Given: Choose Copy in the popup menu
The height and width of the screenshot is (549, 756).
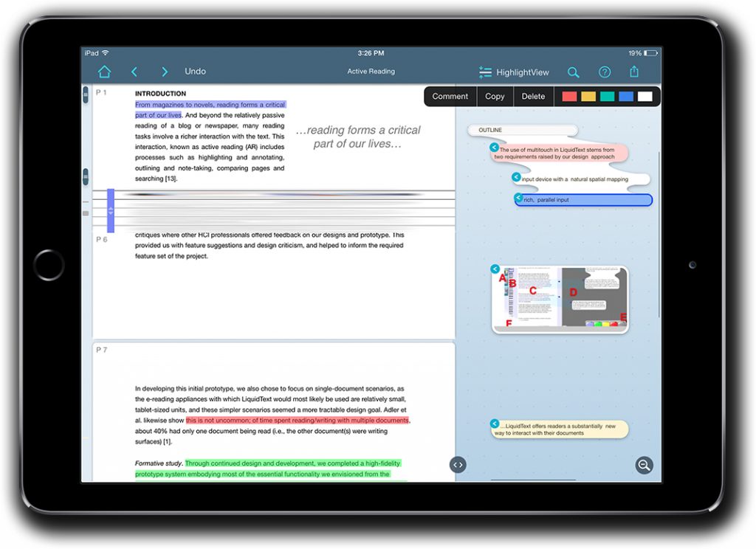Looking at the screenshot, I should [495, 97].
